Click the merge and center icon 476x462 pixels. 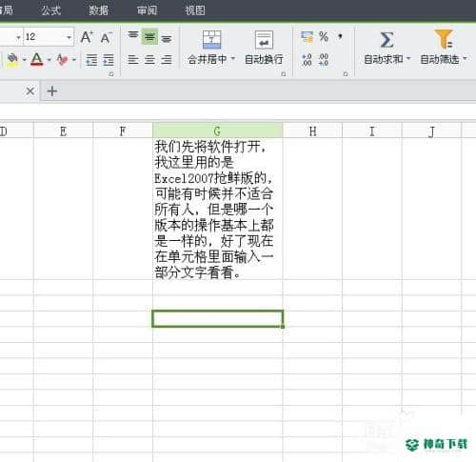pos(211,40)
